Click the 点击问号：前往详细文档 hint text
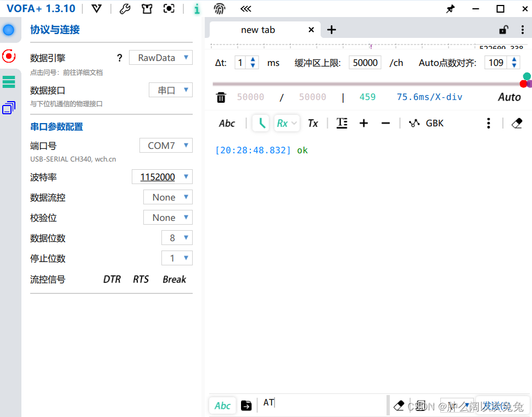This screenshot has width=532, height=417. (66, 73)
